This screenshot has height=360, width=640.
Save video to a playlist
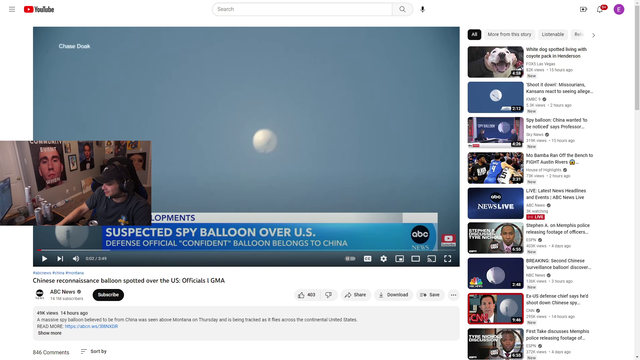point(430,295)
